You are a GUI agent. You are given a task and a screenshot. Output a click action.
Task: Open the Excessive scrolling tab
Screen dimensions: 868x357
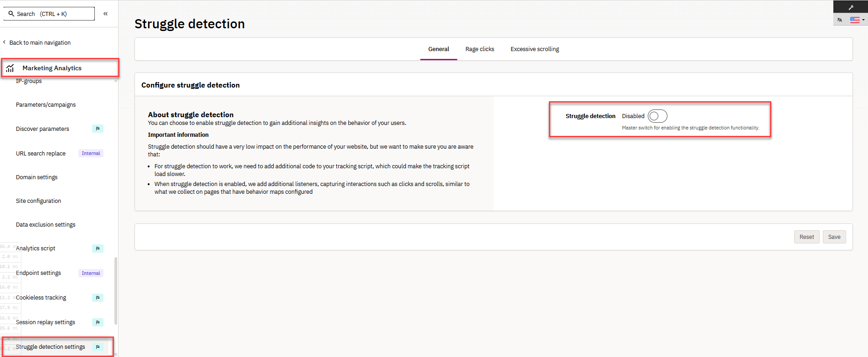point(535,49)
